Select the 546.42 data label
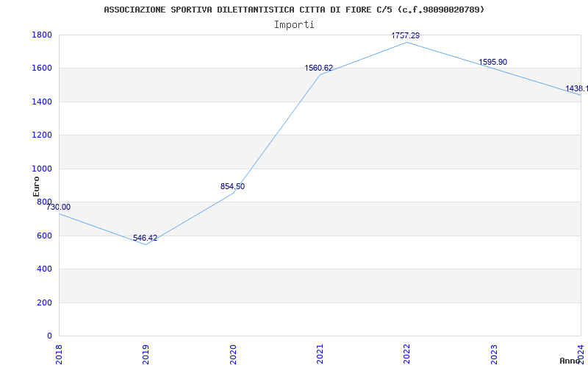The image size is (588, 368). click(145, 238)
